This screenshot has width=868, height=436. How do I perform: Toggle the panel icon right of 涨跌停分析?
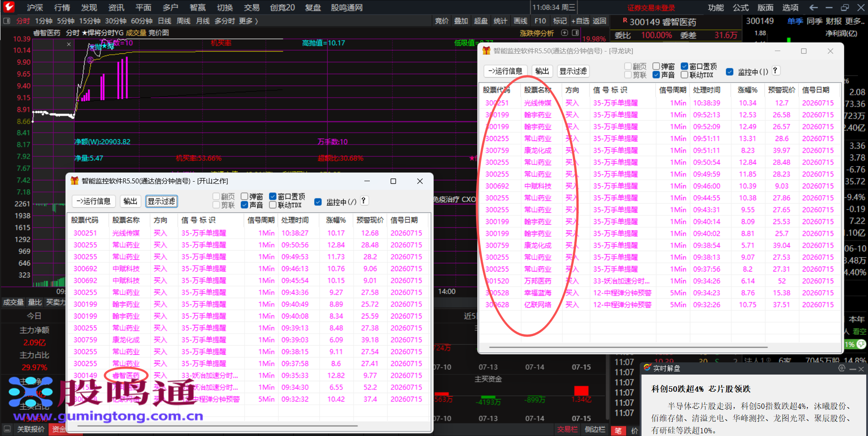(575, 33)
